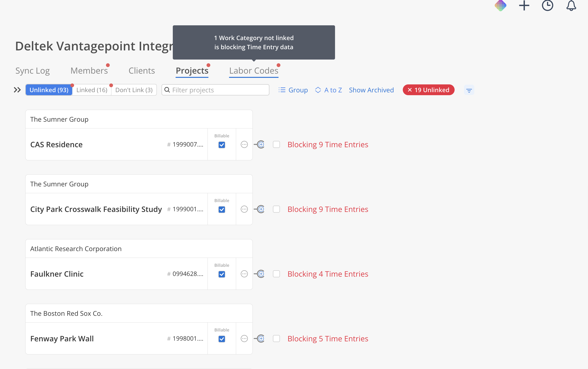Click the magnifier icon in project filter
The height and width of the screenshot is (369, 588).
point(167,90)
